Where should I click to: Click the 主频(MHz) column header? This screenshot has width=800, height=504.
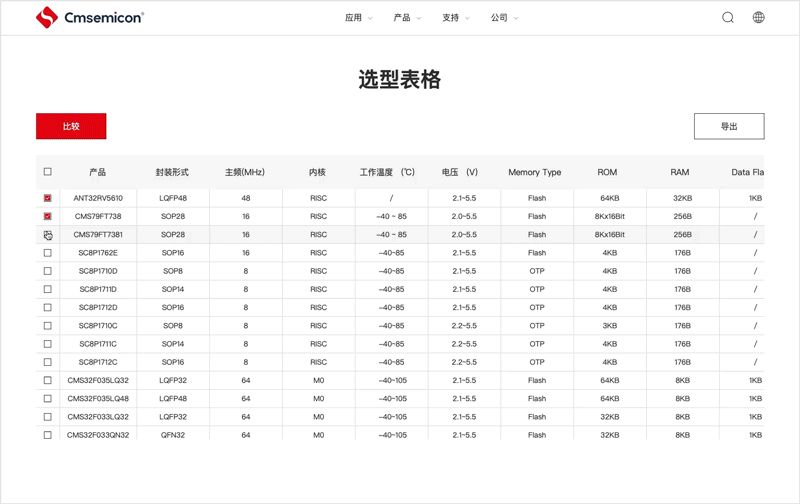pyautogui.click(x=245, y=172)
